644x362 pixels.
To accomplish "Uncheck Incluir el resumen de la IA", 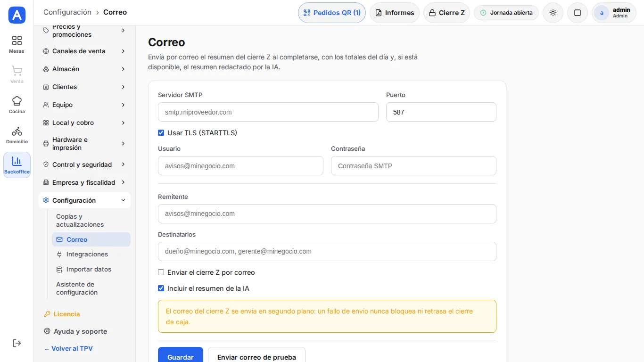I will coord(161,288).
